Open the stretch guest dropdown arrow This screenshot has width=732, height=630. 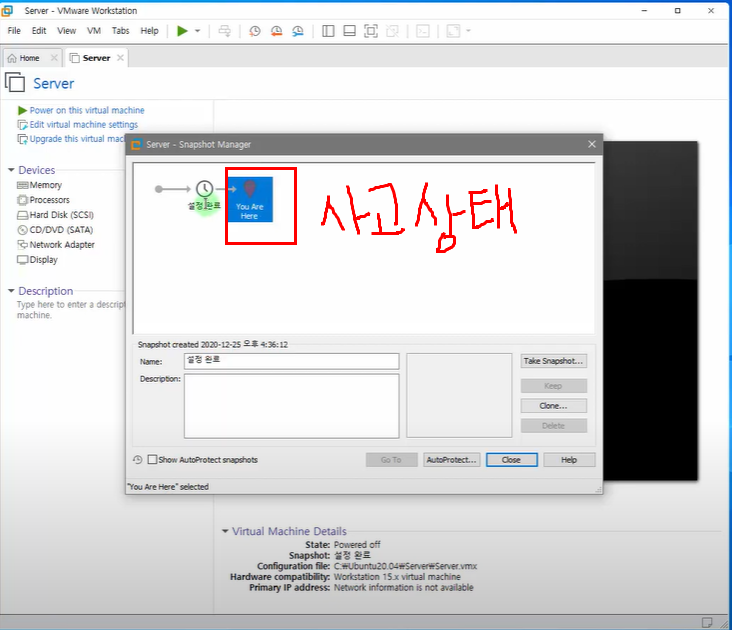click(x=468, y=31)
